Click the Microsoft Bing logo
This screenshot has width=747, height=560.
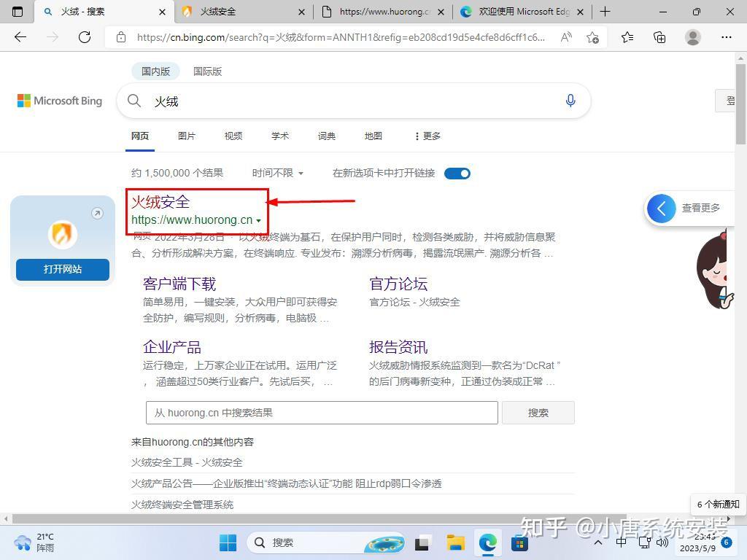60,101
